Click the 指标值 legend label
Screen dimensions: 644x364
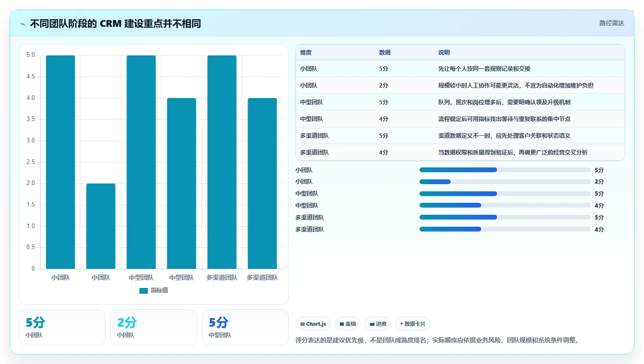tap(159, 291)
